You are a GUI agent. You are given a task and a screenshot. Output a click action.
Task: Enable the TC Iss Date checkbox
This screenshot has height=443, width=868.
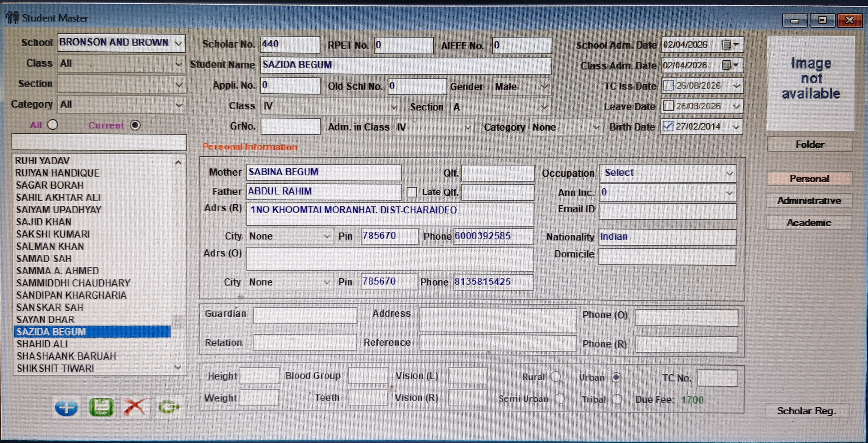tap(668, 86)
